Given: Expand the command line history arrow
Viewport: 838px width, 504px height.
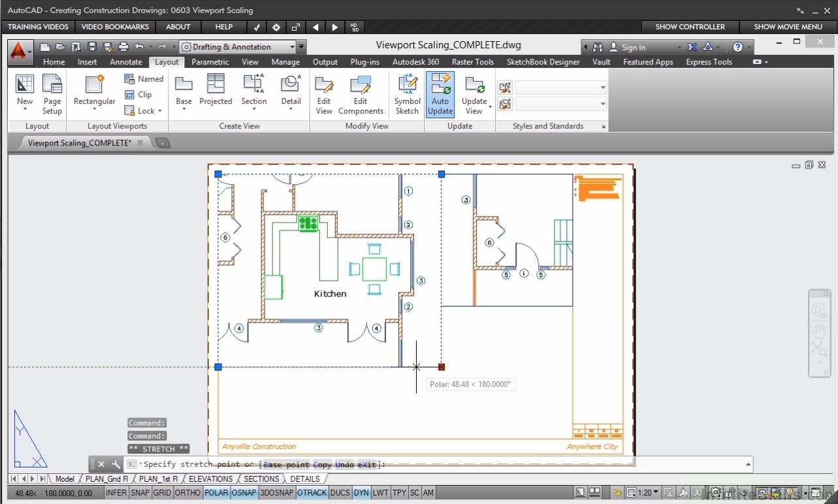Looking at the screenshot, I should tap(748, 464).
